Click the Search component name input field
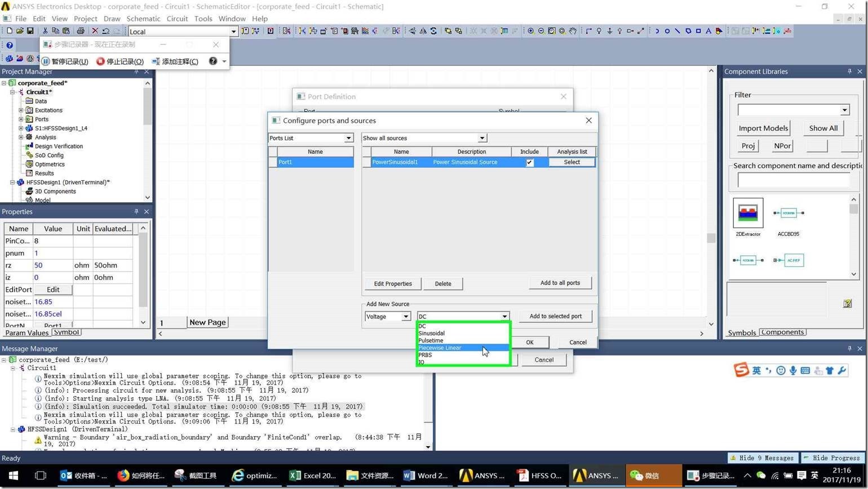The height and width of the screenshot is (489, 868). coord(794,180)
